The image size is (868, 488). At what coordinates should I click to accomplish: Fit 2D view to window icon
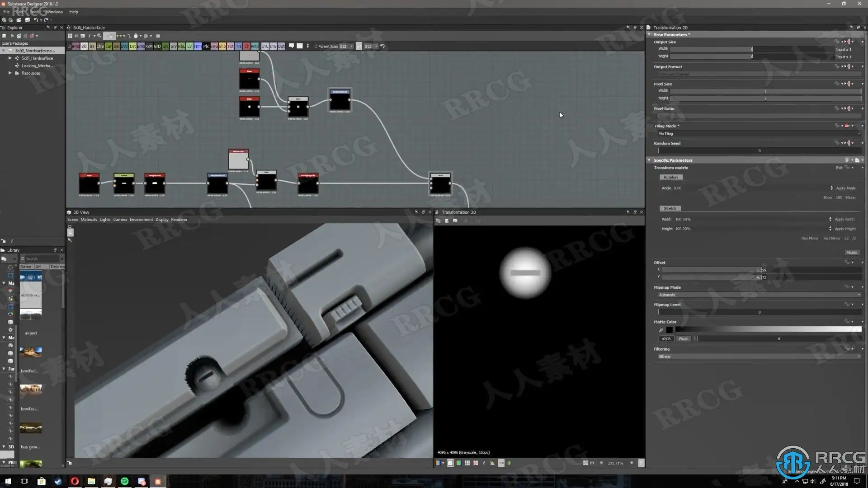pyautogui.click(x=585, y=463)
